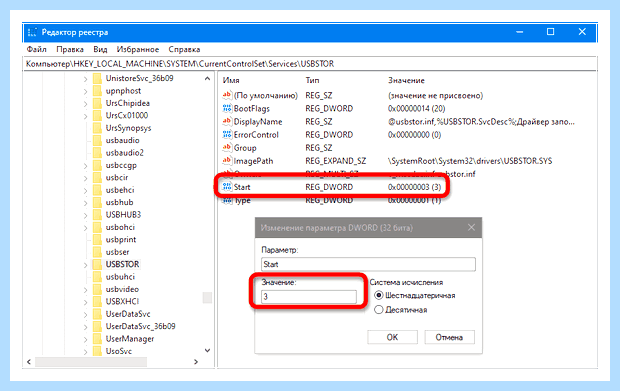Click the BootFlags DWORD value icon
Image resolution: width=620 pixels, height=391 pixels.
[x=227, y=108]
